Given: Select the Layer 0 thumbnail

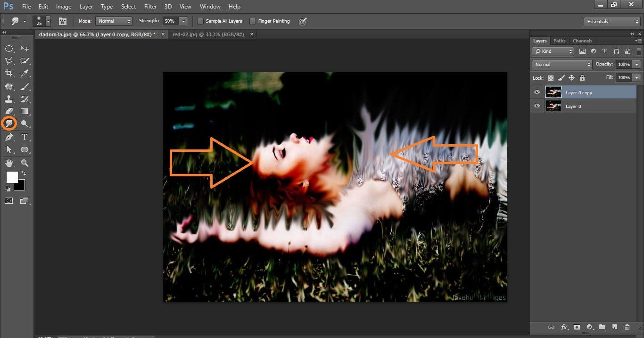Looking at the screenshot, I should 553,106.
